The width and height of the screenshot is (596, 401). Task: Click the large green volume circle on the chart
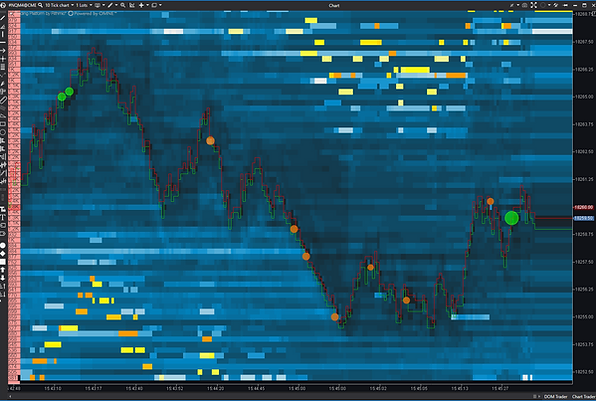click(x=512, y=218)
